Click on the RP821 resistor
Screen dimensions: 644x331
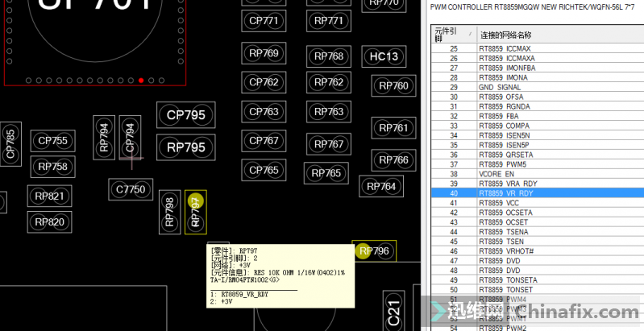pyautogui.click(x=49, y=196)
